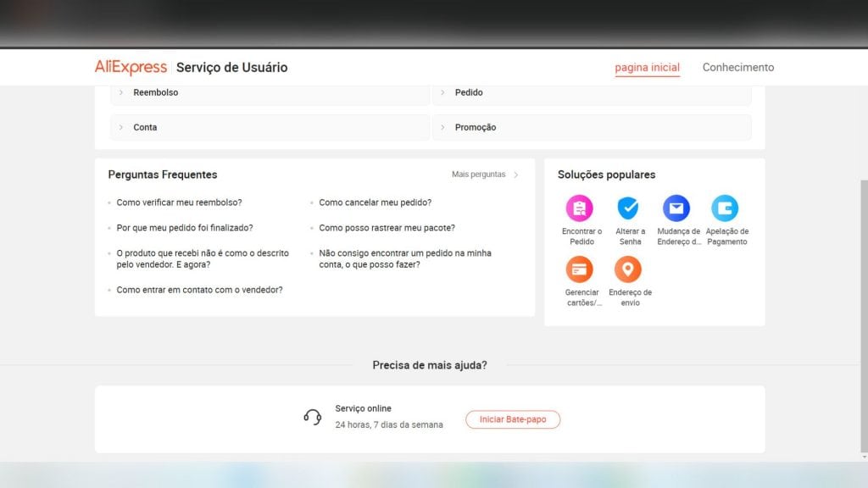The width and height of the screenshot is (868, 488).
Task: Select the Encontrar o Pedido icon
Action: [x=580, y=208]
